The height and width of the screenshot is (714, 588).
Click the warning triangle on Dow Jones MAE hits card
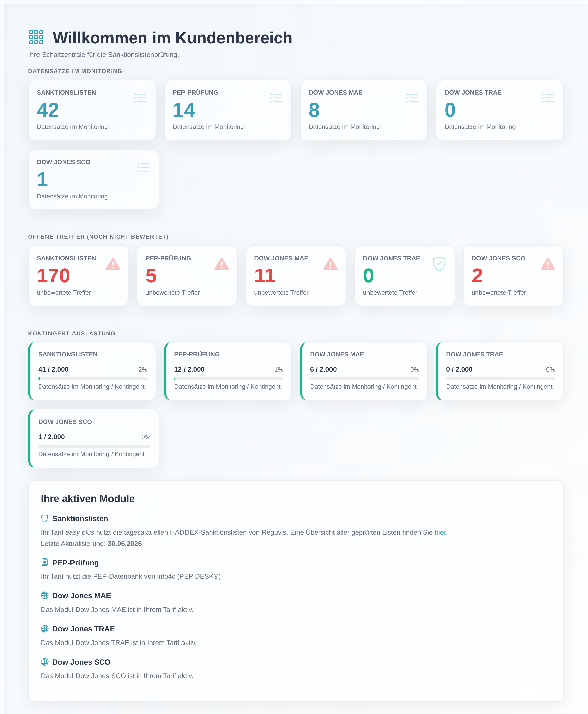[x=330, y=264]
